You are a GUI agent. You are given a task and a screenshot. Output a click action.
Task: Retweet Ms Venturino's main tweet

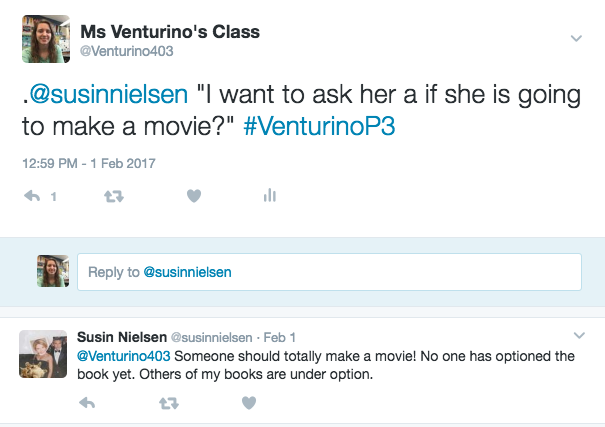tap(114, 197)
